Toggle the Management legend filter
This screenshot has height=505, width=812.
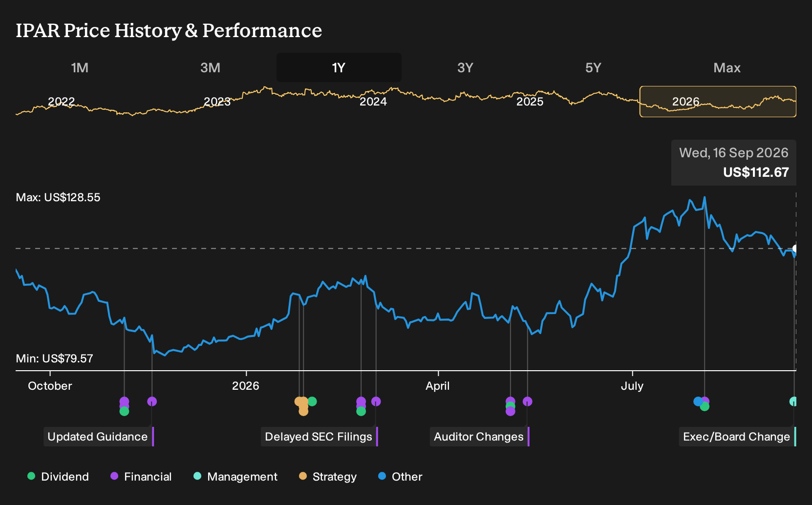(235, 477)
